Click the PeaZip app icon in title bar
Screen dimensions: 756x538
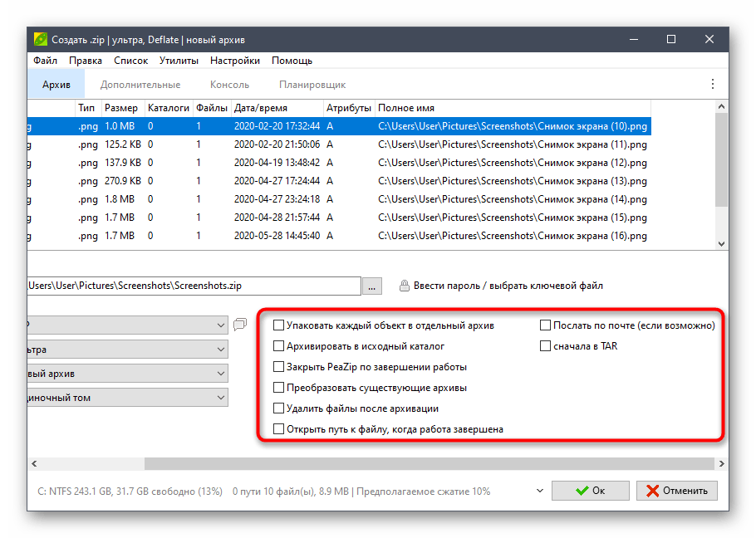click(x=40, y=39)
